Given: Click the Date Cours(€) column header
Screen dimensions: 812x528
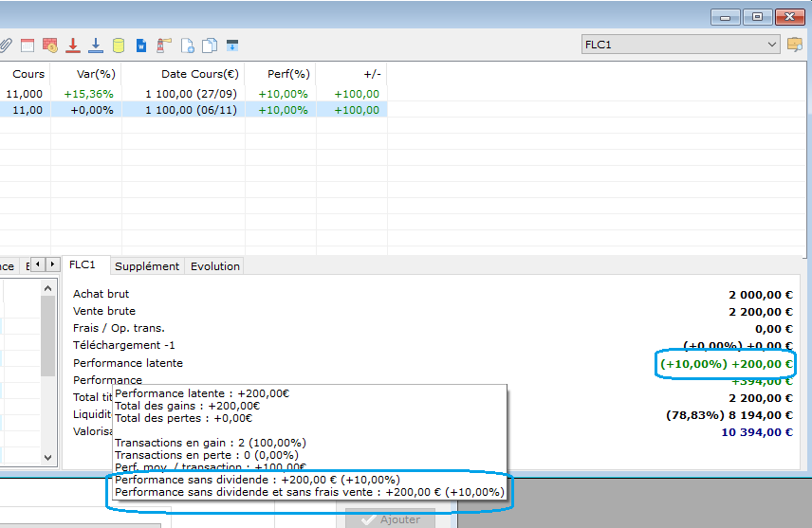Looking at the screenshot, I should [183, 74].
